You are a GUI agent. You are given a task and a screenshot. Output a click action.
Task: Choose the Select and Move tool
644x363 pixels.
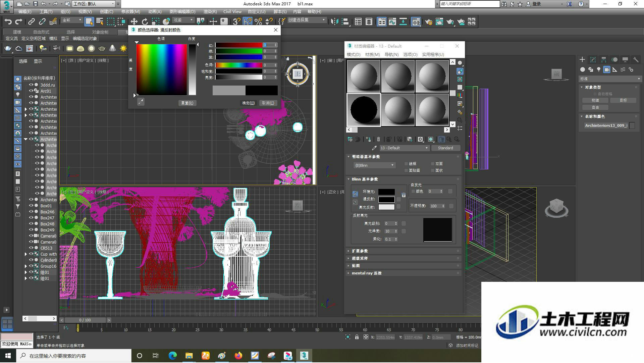[134, 22]
